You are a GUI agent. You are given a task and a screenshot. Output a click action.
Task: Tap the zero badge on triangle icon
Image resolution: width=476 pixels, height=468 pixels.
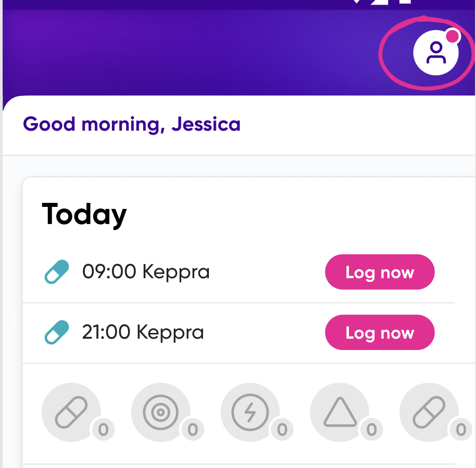(372, 429)
